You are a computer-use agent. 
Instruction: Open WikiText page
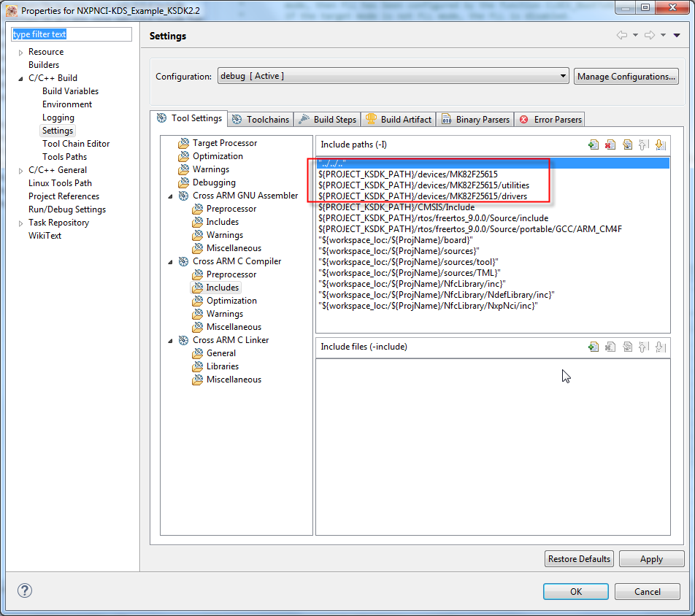pyautogui.click(x=45, y=236)
